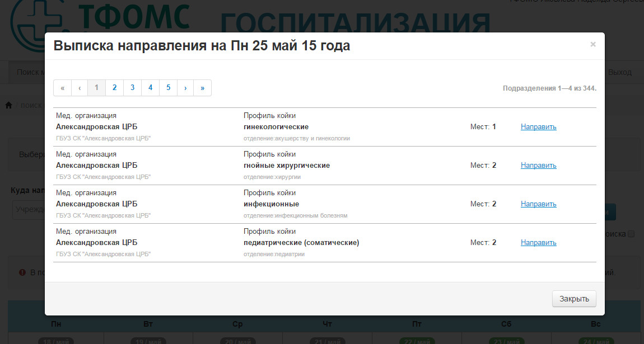The height and width of the screenshot is (344, 644).
Task: Click отделение:инфекционным болезням text
Action: click(295, 215)
